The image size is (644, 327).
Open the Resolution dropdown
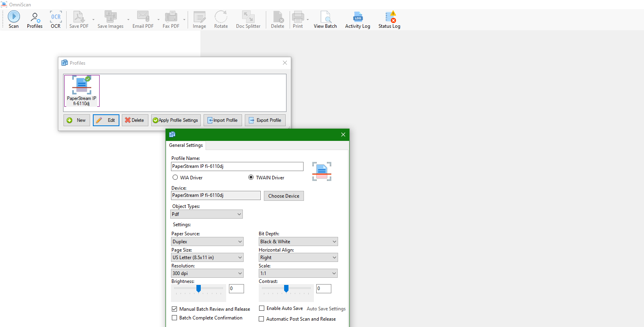tap(207, 273)
